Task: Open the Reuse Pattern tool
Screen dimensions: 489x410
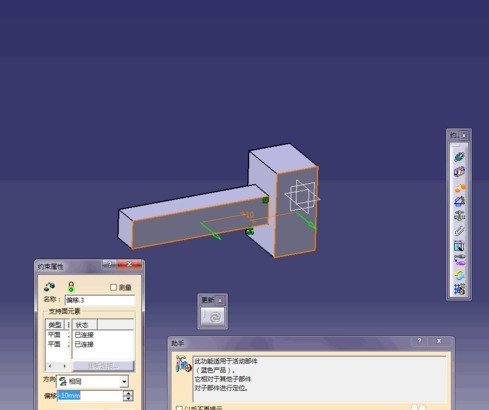Action: click(x=459, y=289)
